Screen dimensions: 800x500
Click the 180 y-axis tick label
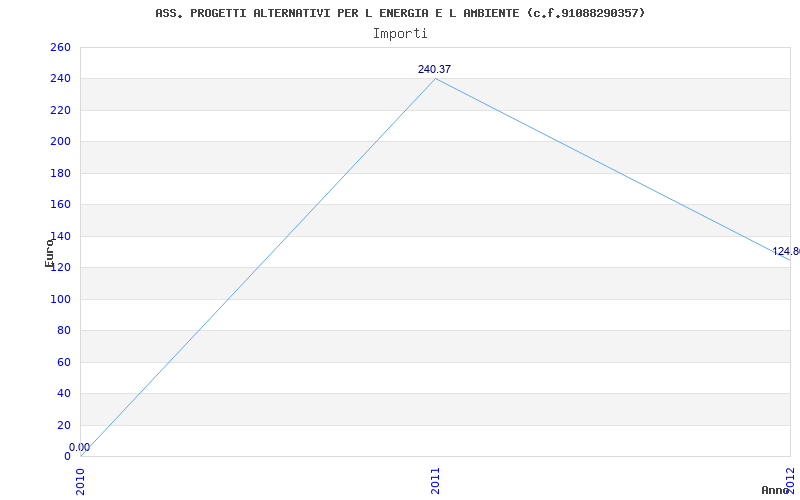coord(60,173)
